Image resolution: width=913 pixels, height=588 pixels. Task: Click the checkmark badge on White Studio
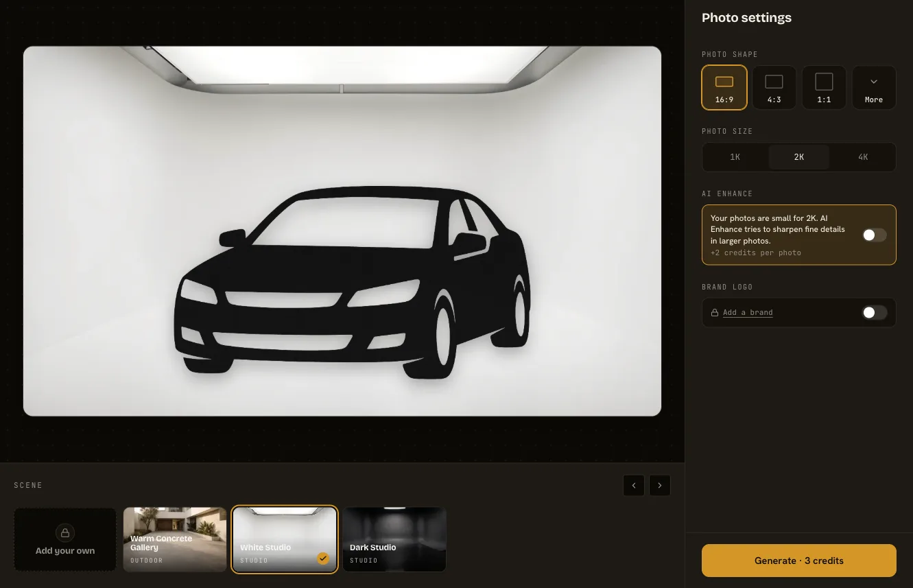click(323, 558)
